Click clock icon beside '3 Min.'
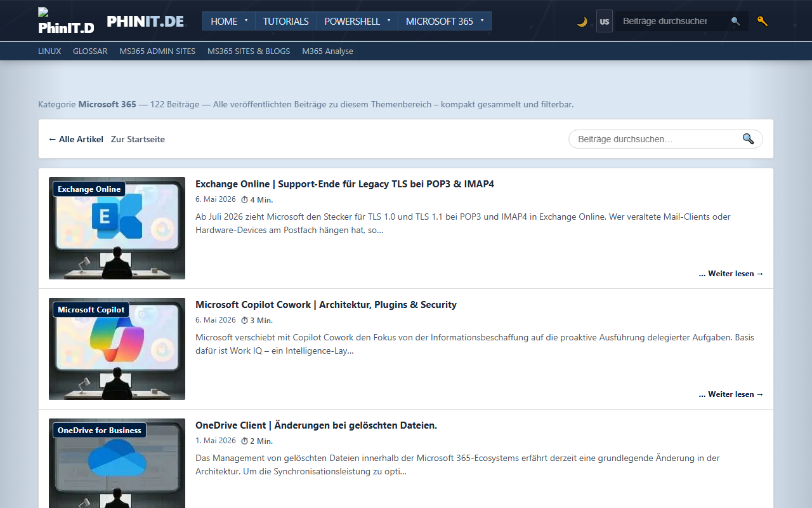The width and height of the screenshot is (812, 508). pos(244,320)
